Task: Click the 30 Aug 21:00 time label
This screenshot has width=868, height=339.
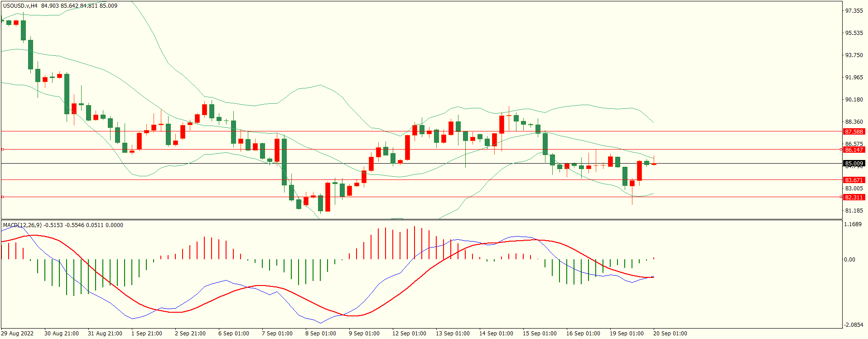Action: 62,333
